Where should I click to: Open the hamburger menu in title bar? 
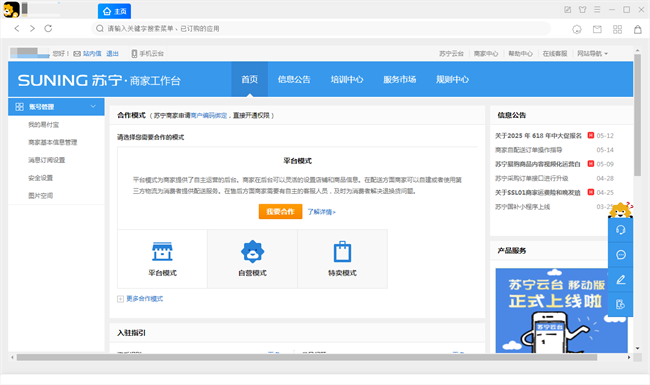(x=597, y=10)
